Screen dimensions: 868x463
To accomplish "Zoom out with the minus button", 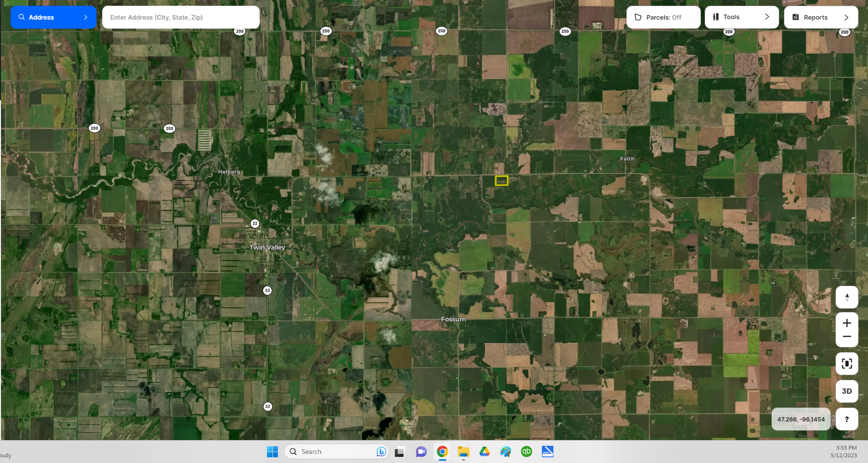I will click(x=847, y=337).
